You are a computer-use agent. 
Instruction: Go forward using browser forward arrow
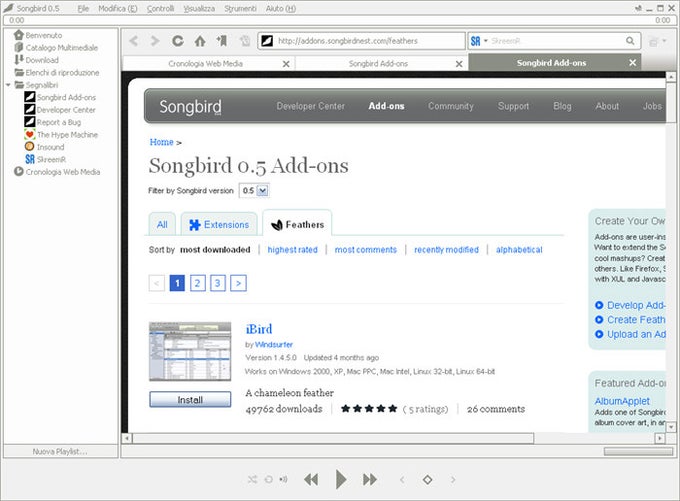pos(154,41)
